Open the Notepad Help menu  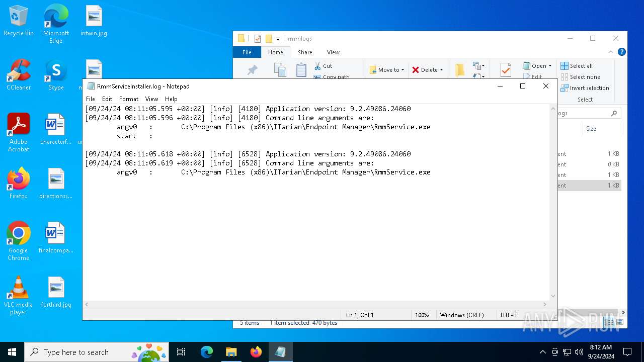[x=171, y=99]
